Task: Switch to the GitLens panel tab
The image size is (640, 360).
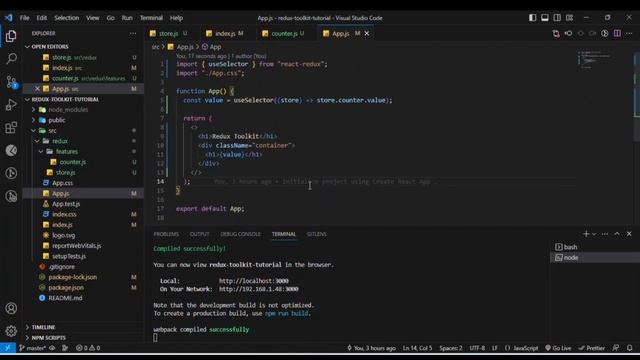Action: tap(316, 234)
